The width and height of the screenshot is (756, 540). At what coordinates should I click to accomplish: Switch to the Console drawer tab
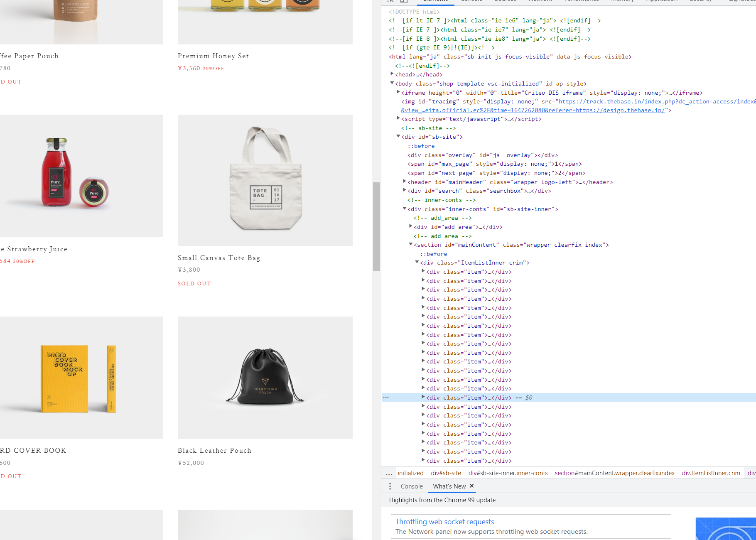pyautogui.click(x=411, y=486)
